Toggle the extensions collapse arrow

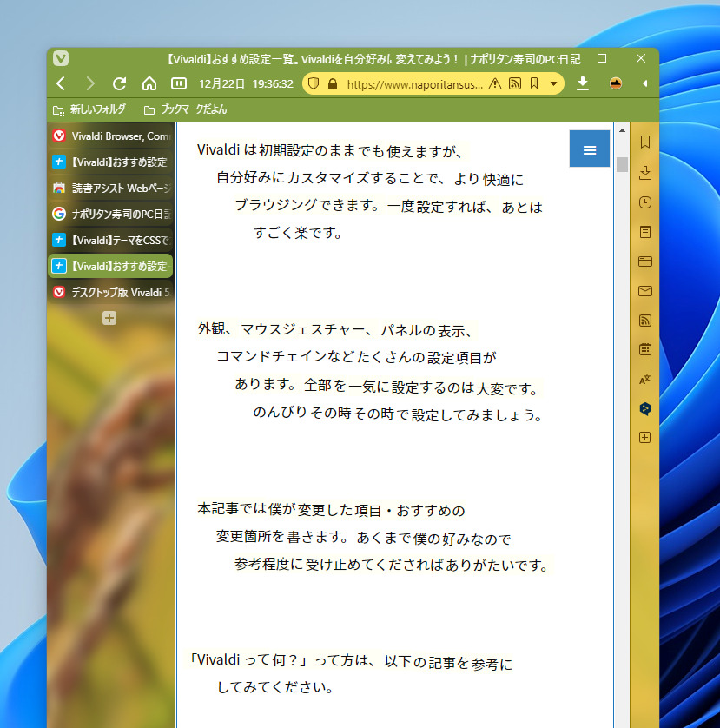[644, 83]
